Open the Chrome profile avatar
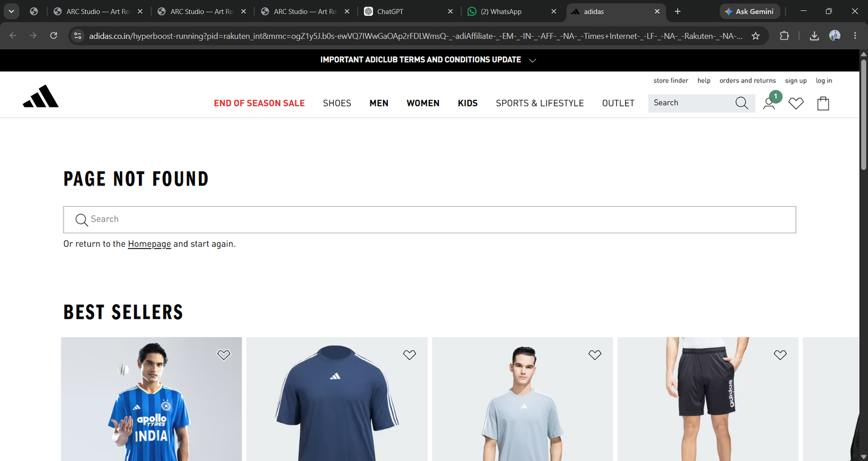Viewport: 868px width, 461px height. pos(835,36)
